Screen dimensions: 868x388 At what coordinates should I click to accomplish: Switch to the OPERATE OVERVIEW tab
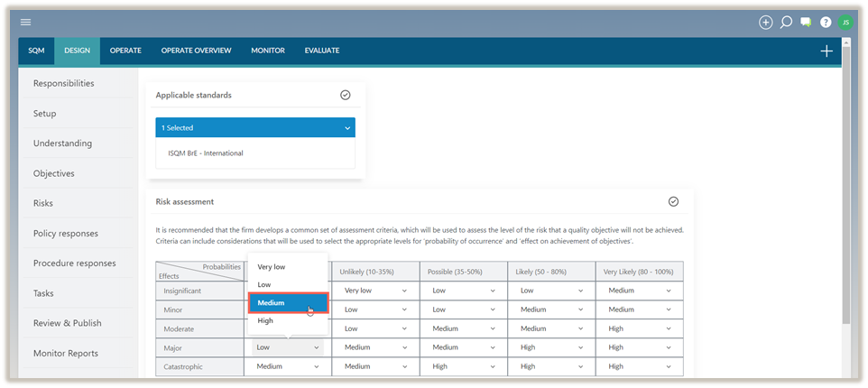click(196, 51)
